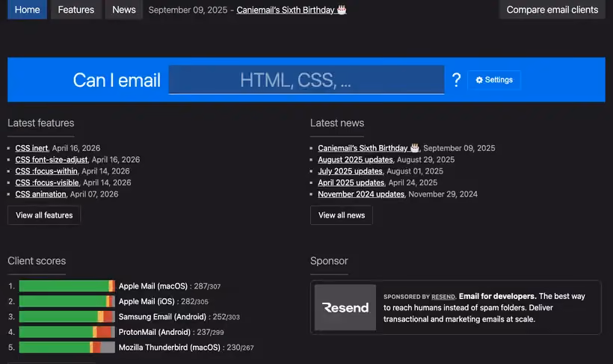Open the Home tab
613x364 pixels.
click(27, 10)
